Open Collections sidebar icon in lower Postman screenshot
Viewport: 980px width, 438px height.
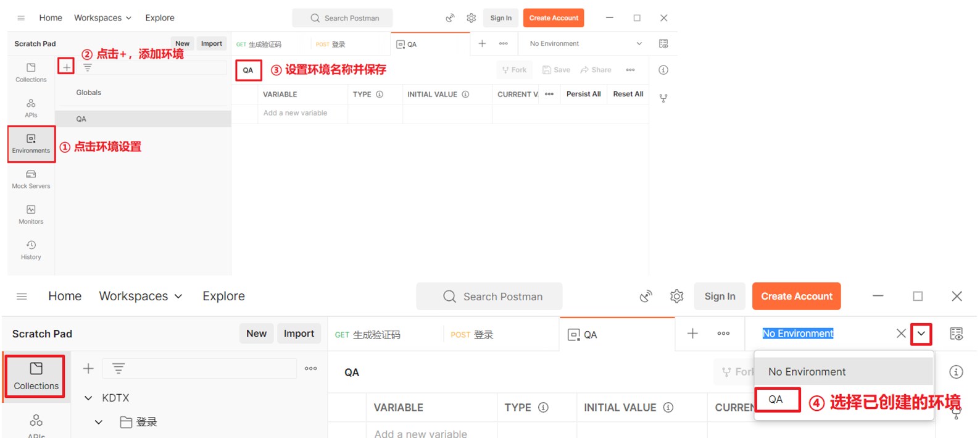[36, 376]
